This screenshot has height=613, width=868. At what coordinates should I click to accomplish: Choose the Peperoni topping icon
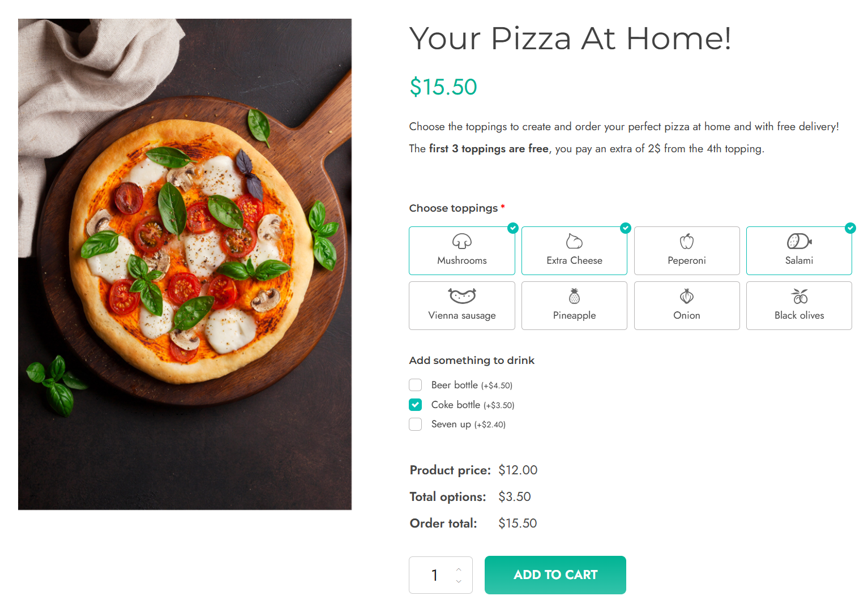point(686,242)
